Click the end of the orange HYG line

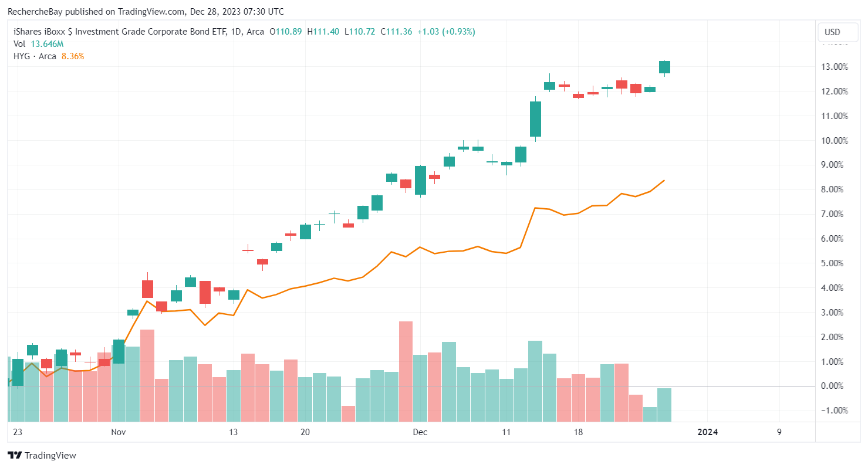pyautogui.click(x=664, y=180)
